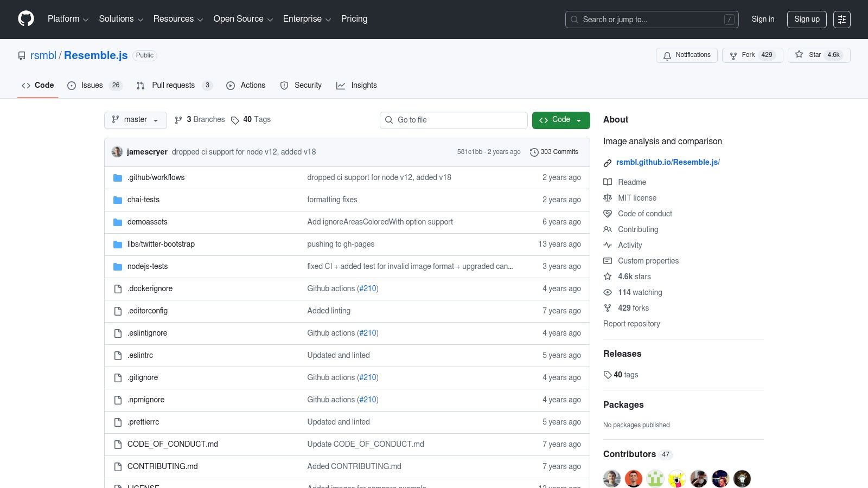Subscribe using the Notifications button

pos(687,55)
